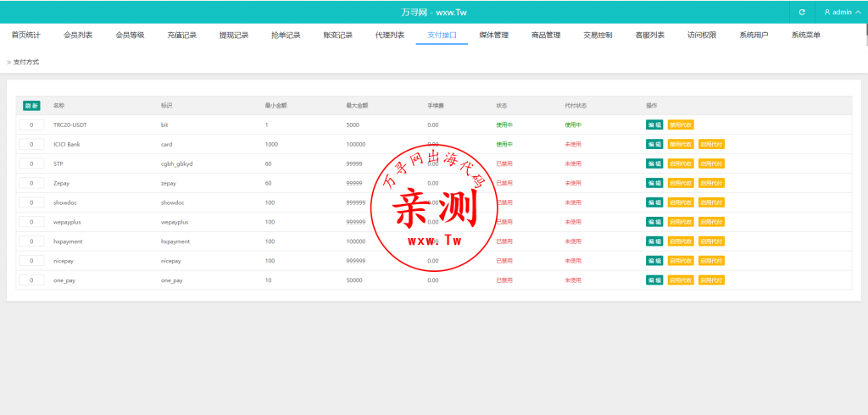The height and width of the screenshot is (415, 868).
Task: Click 启用代付 for hxpayment row
Action: tap(711, 241)
